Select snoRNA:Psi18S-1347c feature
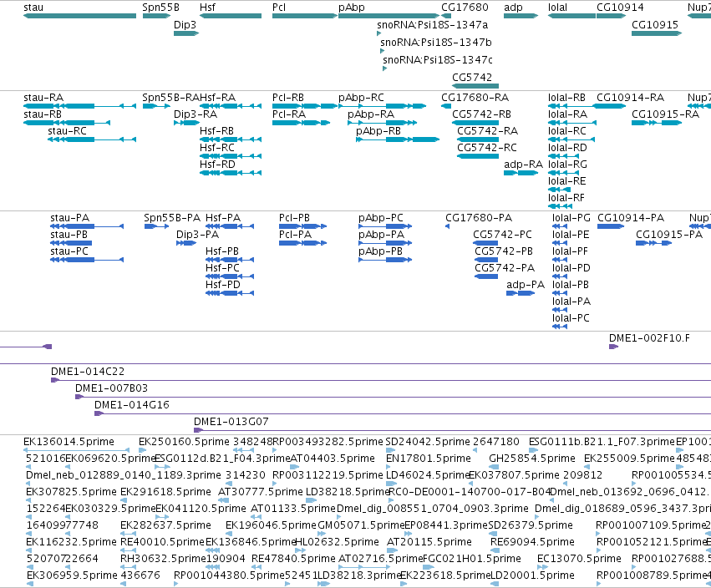Image resolution: width=711 pixels, height=588 pixels. [384, 68]
